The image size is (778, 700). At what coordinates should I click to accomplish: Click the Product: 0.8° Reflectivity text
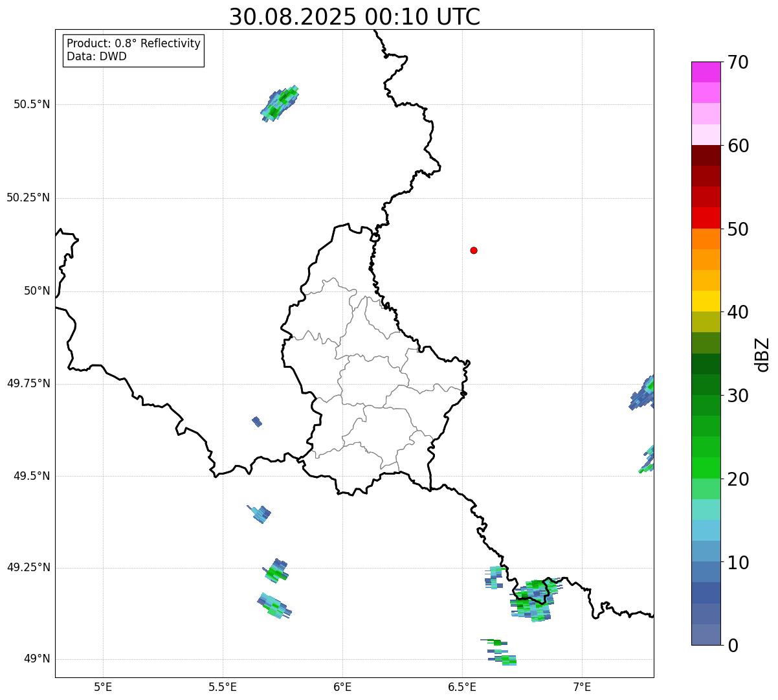coord(133,43)
